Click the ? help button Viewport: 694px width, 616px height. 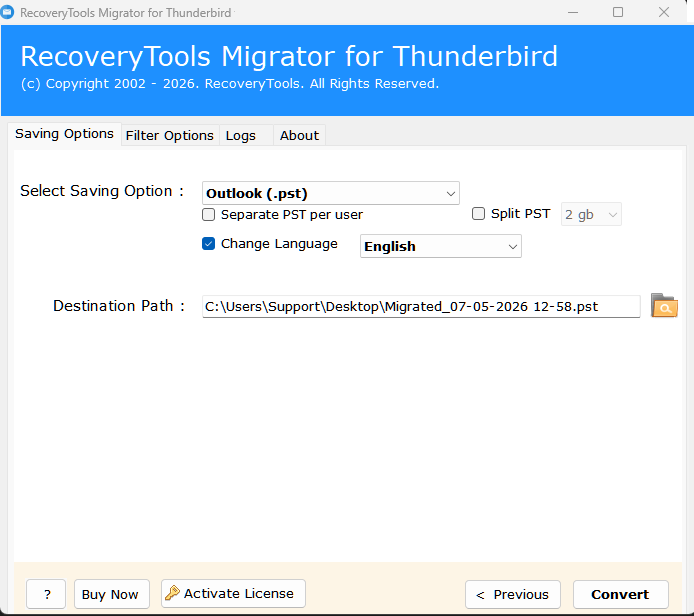click(46, 594)
